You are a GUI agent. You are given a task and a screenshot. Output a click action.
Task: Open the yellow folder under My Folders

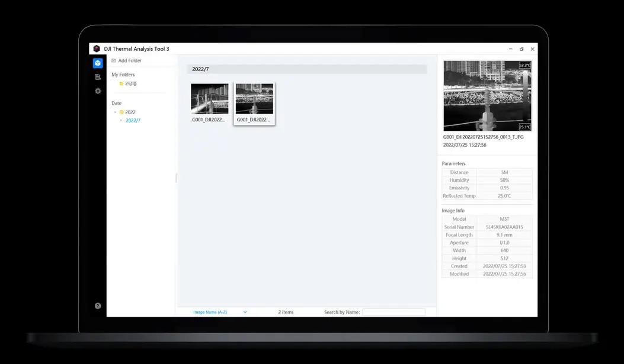pos(128,84)
